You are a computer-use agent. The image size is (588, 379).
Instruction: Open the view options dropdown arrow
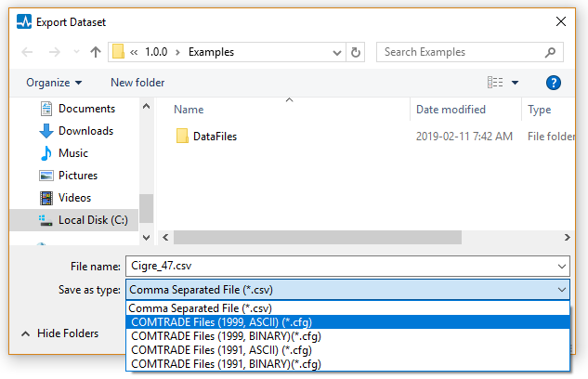coord(516,83)
